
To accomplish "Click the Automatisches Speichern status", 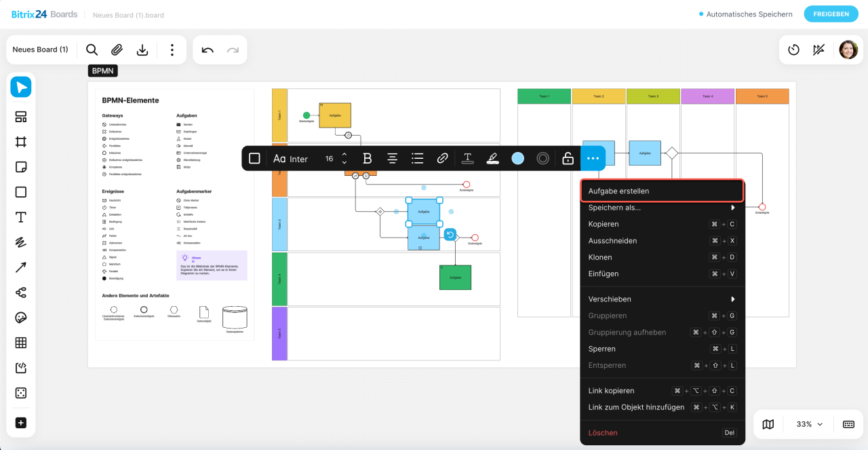I will 745,14.
